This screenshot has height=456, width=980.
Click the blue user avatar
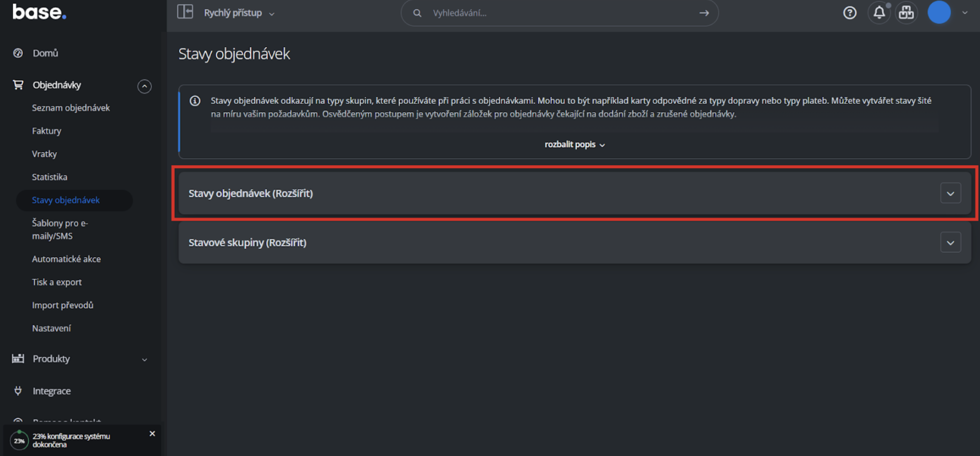939,12
